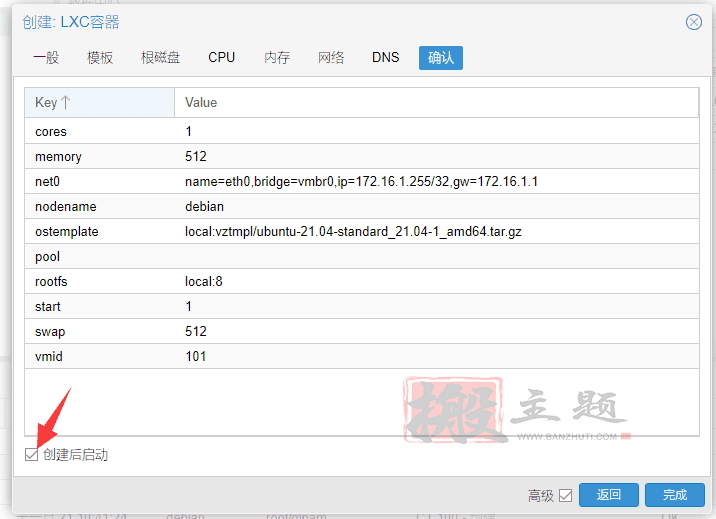Select the start row key

pos(47,306)
